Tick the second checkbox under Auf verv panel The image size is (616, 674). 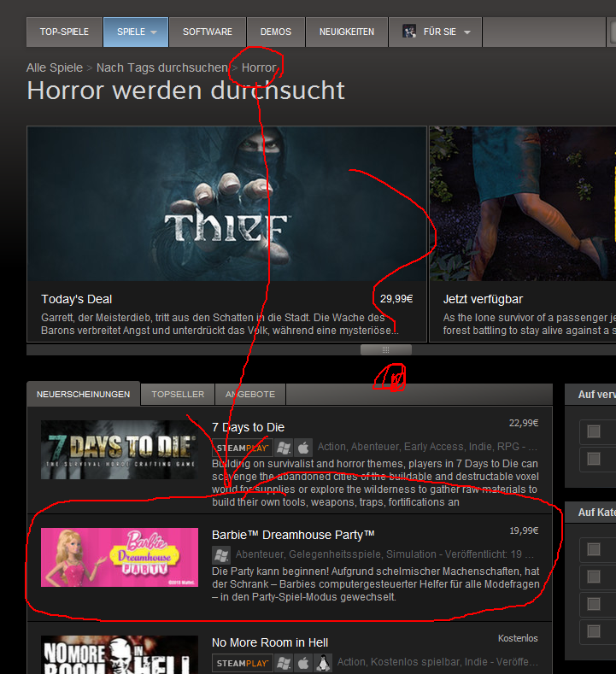point(594,459)
